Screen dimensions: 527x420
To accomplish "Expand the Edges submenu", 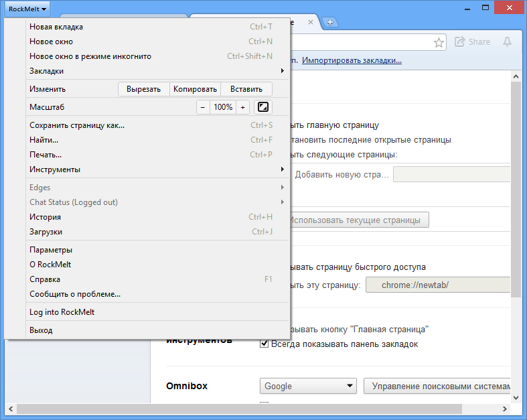I will point(157,188).
